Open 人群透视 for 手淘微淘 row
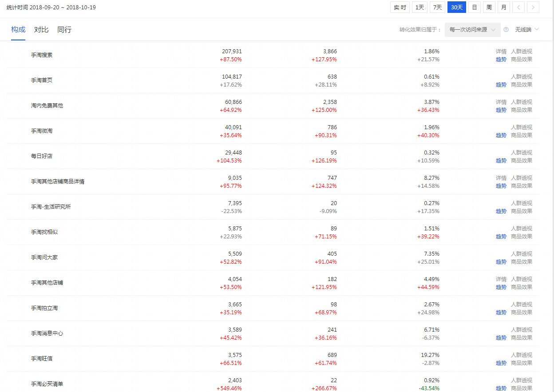Image resolution: width=554 pixels, height=392 pixels. [x=522, y=127]
